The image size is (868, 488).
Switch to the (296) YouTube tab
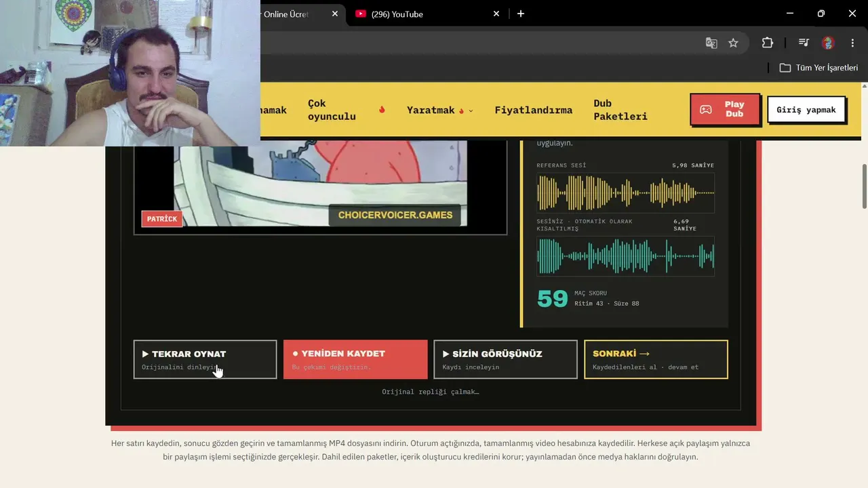[x=427, y=14]
